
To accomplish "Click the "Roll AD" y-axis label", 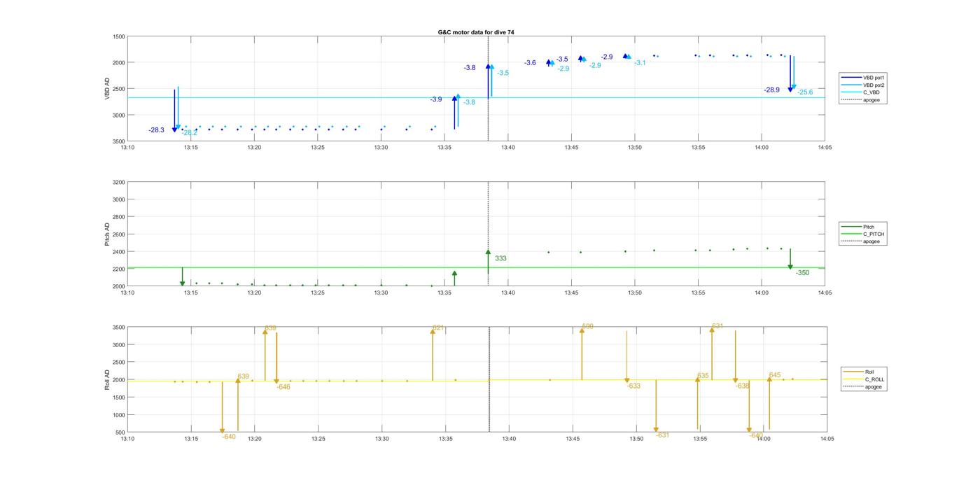I will coord(107,379).
